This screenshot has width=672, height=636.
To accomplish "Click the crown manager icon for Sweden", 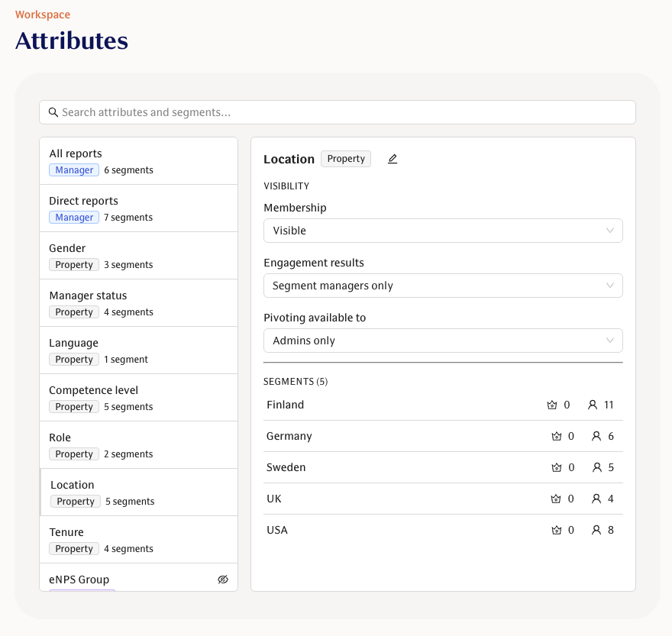I will 557,468.
